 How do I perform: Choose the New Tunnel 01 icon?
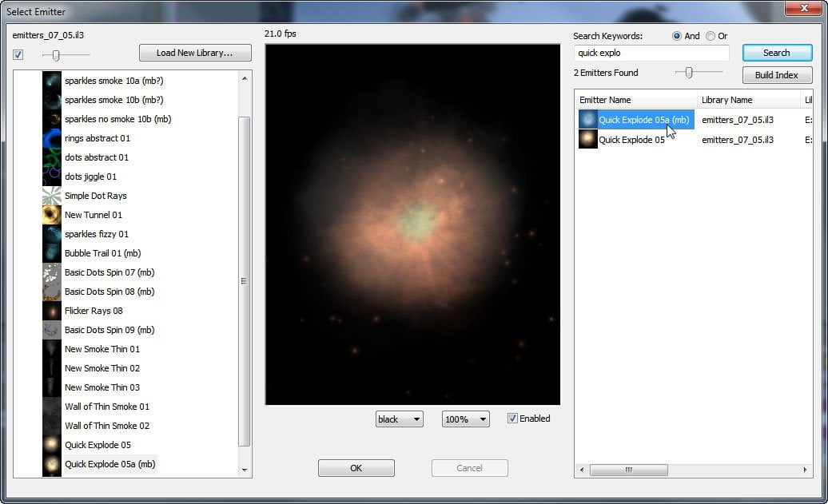52,215
